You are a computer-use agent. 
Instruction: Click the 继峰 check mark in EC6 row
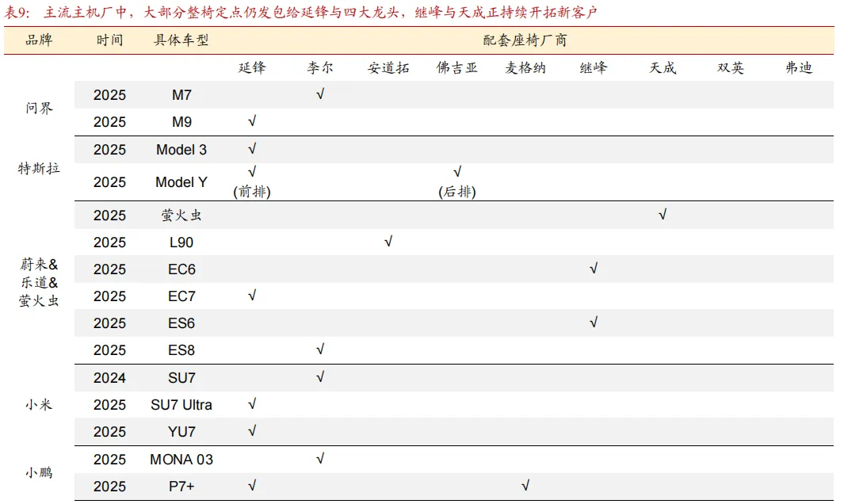coord(594,268)
